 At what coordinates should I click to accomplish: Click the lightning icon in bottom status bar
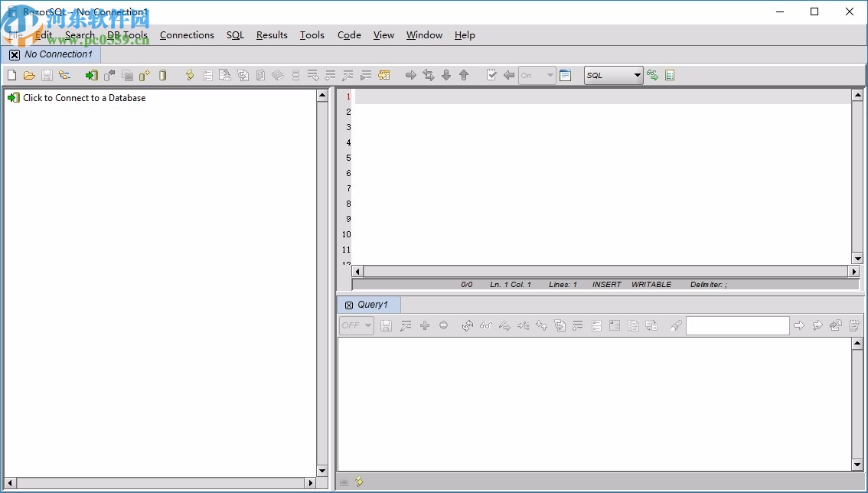tap(359, 482)
